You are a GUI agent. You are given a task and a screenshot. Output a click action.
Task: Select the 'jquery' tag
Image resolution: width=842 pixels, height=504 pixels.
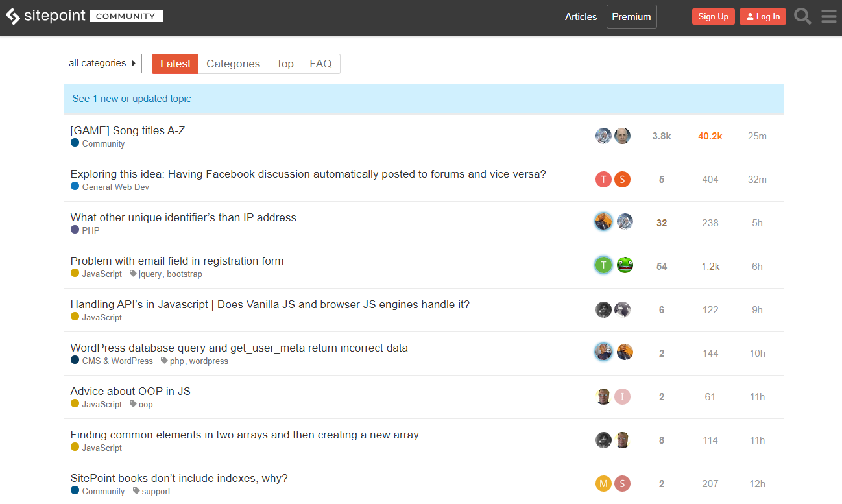150,274
